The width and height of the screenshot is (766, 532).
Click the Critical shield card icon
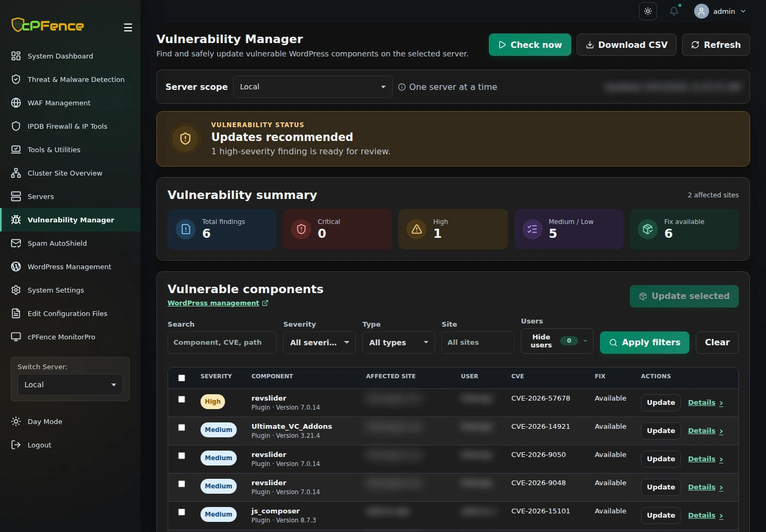(x=301, y=229)
